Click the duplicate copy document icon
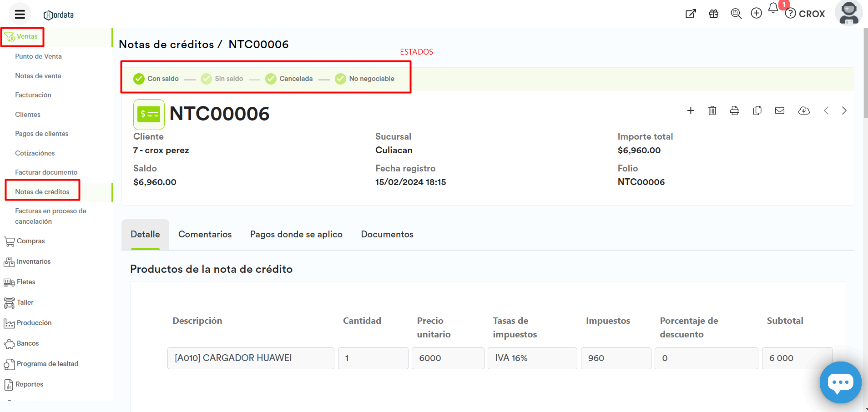Screen dimensions: 868x412 pyautogui.click(x=757, y=111)
